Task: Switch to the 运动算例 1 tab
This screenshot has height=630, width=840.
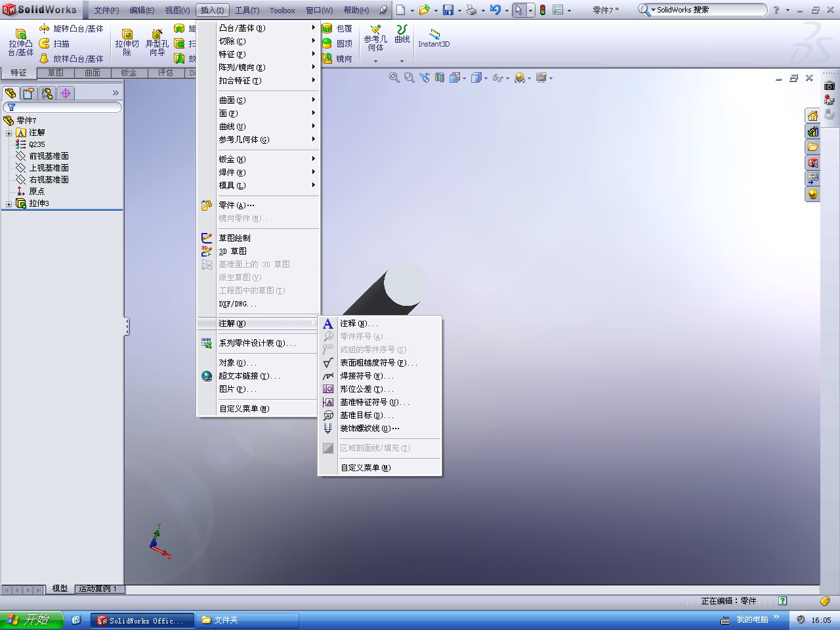Action: click(98, 589)
